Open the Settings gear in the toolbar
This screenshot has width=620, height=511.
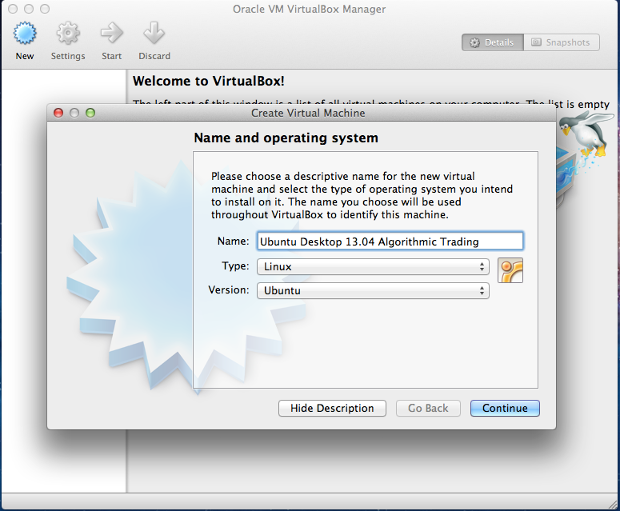pyautogui.click(x=68, y=33)
